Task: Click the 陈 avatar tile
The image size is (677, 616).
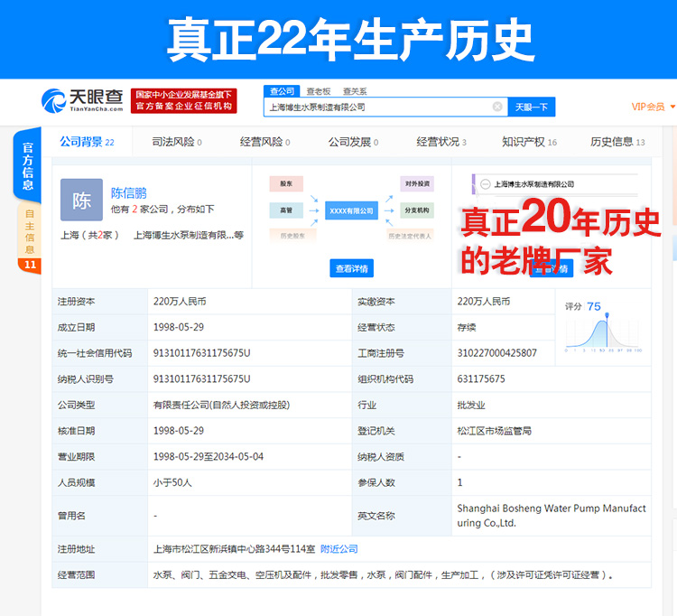Action: 81,200
